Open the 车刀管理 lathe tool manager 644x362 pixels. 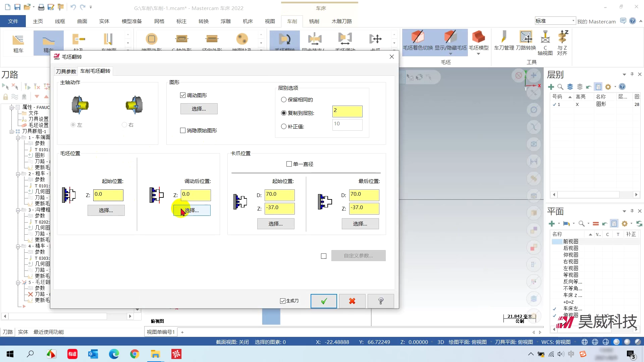(x=504, y=38)
